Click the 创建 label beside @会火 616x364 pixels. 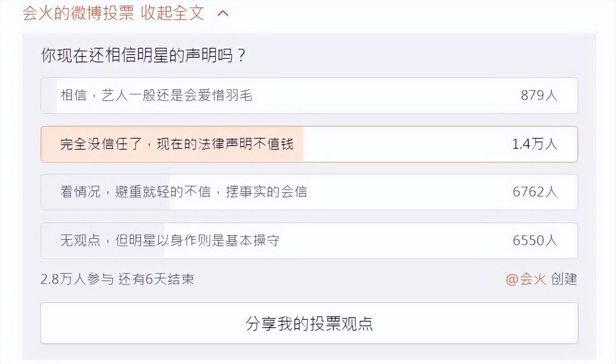click(564, 279)
